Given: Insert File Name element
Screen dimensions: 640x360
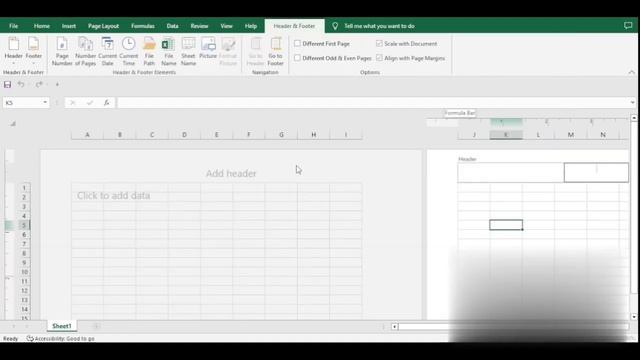Looking at the screenshot, I should (169, 51).
